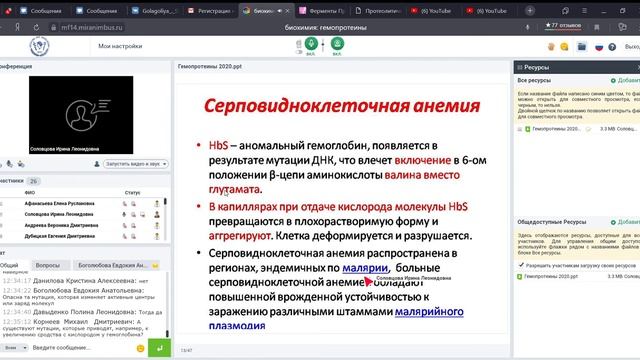Adjust the microphone volume slider in header
640x360 pixels.
[x=323, y=45]
